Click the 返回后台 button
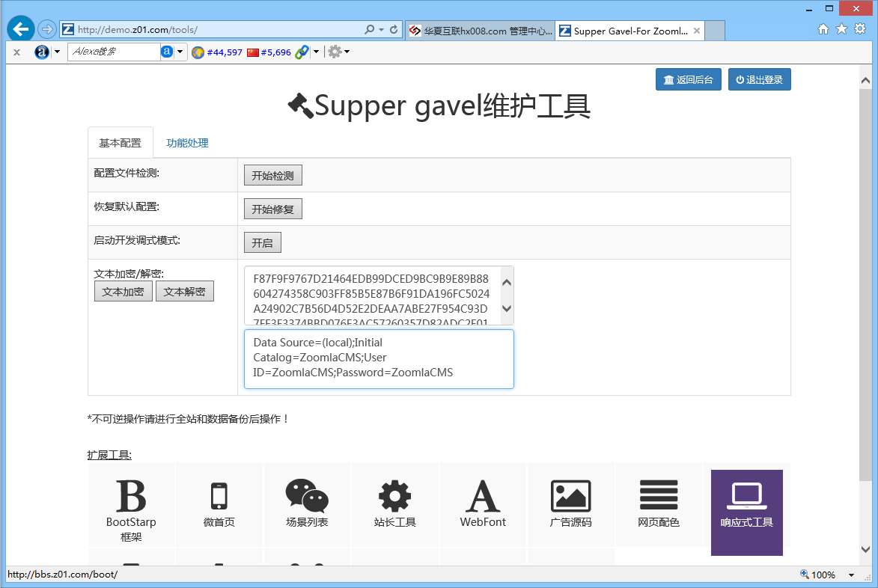878x588 pixels. click(x=688, y=79)
